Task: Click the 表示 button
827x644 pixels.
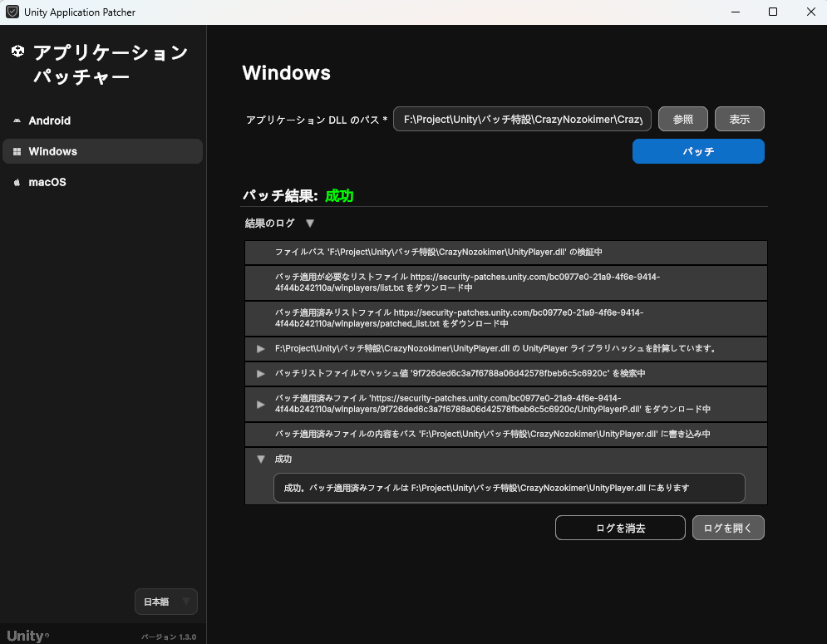Action: tap(739, 120)
